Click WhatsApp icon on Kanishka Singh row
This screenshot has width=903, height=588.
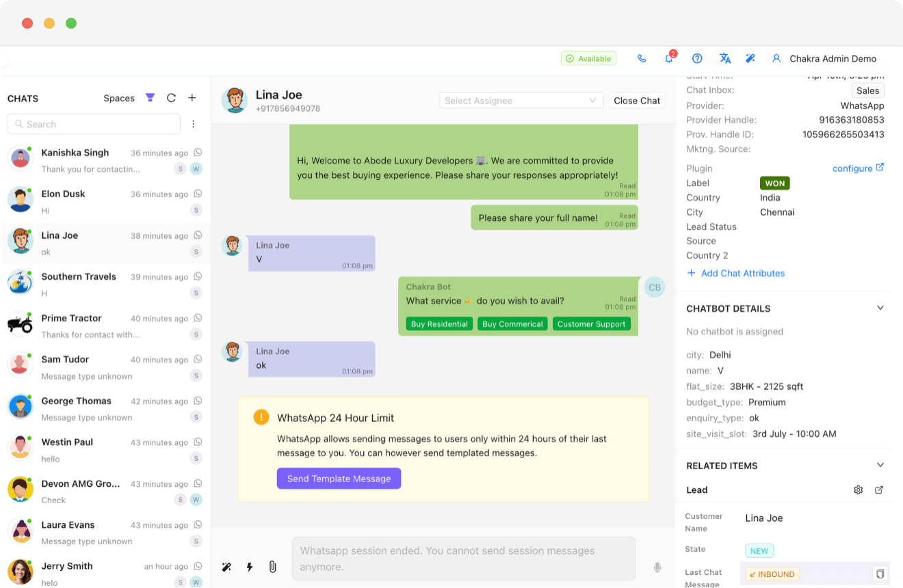pos(198,152)
